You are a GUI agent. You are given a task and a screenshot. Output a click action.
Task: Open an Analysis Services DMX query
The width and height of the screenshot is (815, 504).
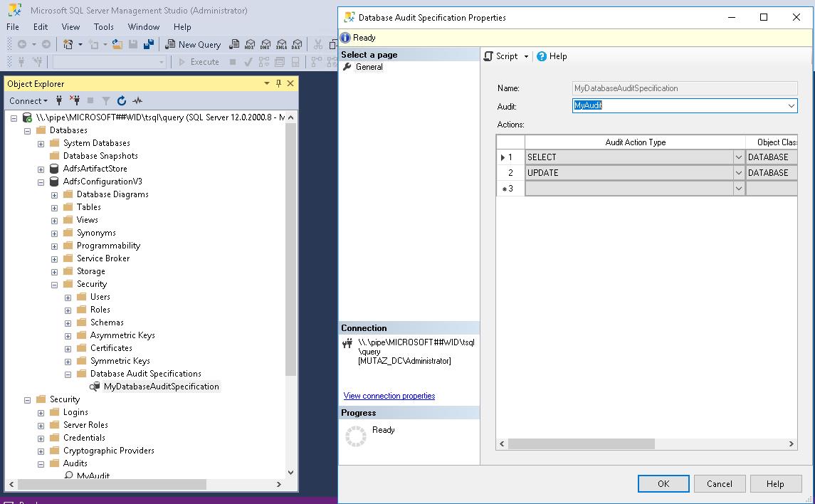click(265, 45)
